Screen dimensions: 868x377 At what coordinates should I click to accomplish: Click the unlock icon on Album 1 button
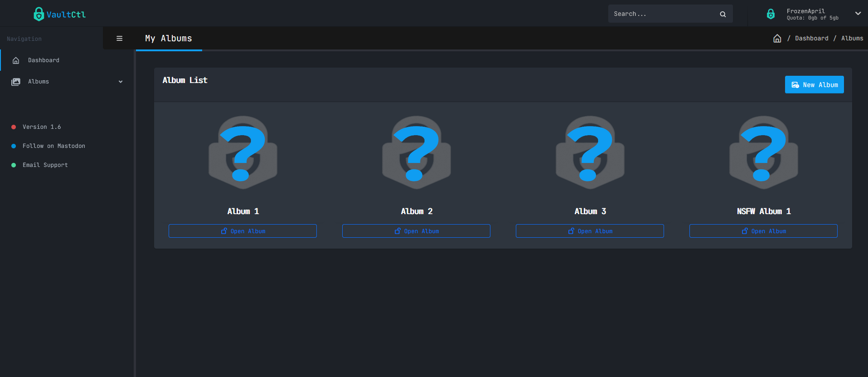click(224, 231)
